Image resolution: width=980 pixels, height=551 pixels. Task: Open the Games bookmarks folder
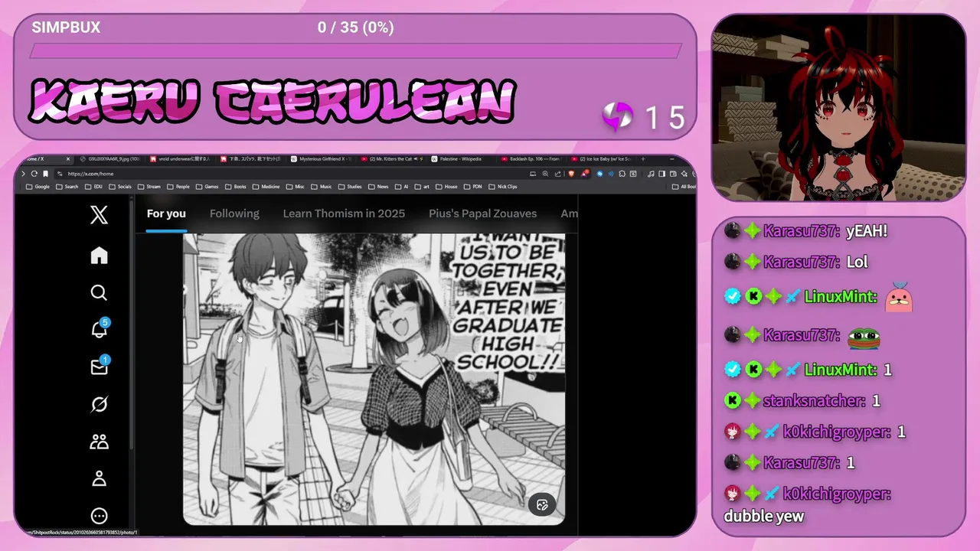207,187
